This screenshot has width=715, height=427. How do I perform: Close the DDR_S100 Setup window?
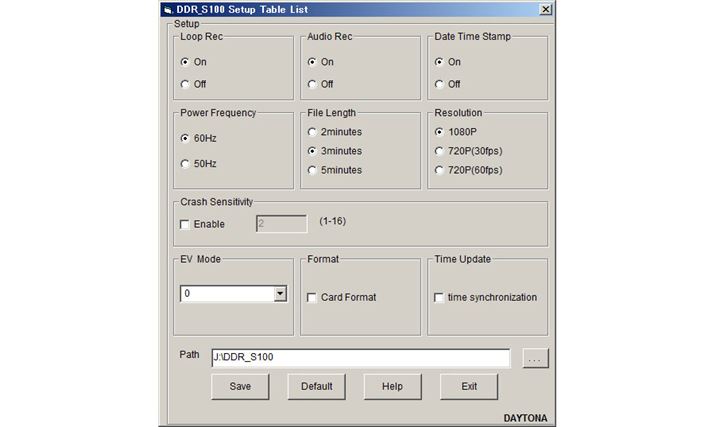click(545, 9)
